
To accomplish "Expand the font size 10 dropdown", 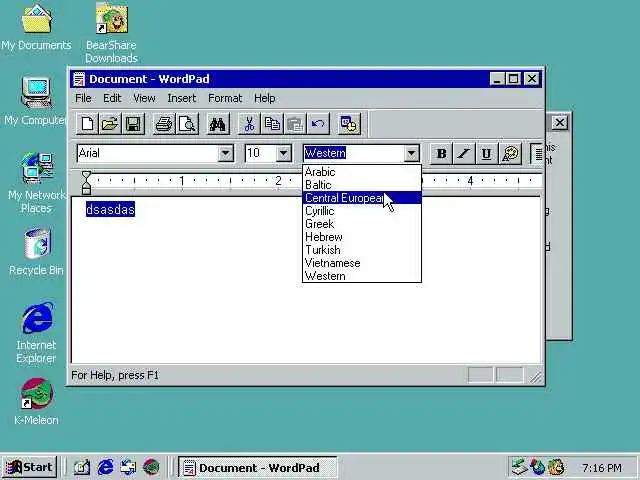I will coord(283,154).
